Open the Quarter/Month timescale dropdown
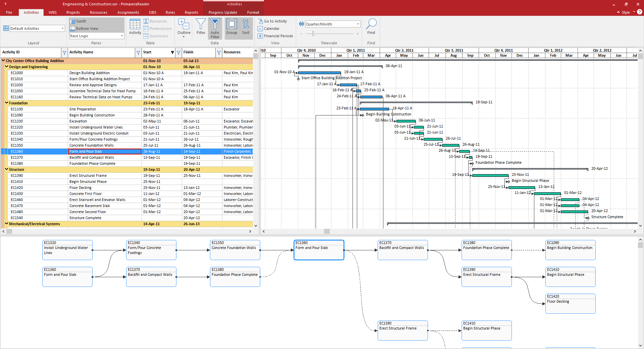The height and width of the screenshot is (349, 644). 358,24
